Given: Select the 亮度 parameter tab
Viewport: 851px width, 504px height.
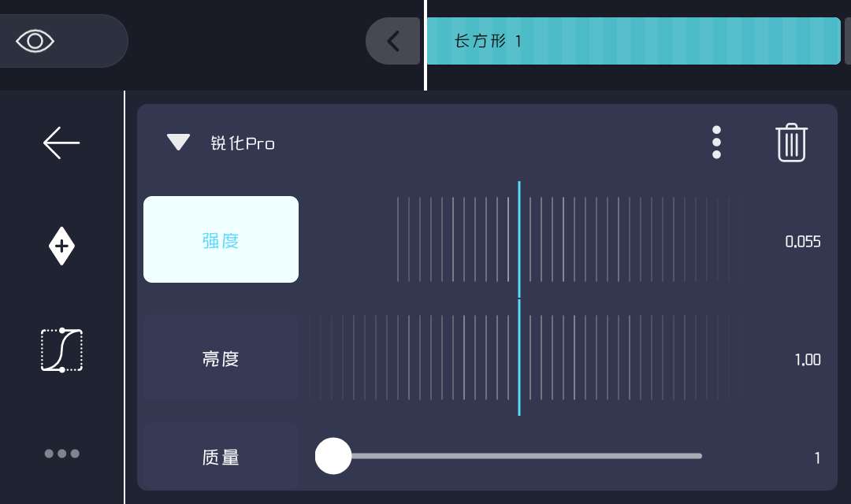Looking at the screenshot, I should coord(221,359).
